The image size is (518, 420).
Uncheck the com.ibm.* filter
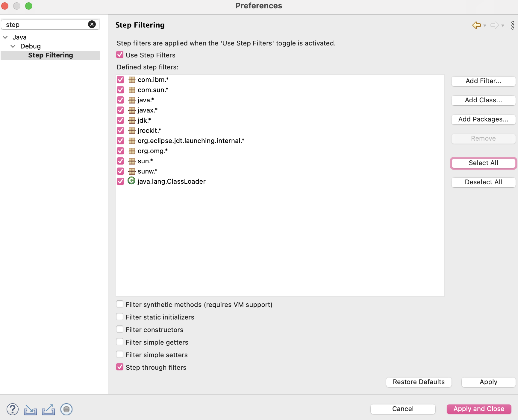[120, 80]
